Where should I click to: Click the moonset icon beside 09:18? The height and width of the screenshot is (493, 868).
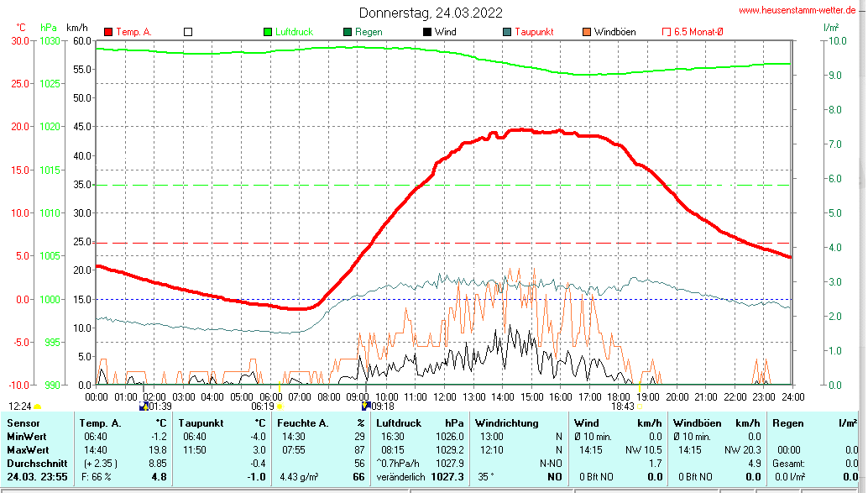click(x=366, y=406)
